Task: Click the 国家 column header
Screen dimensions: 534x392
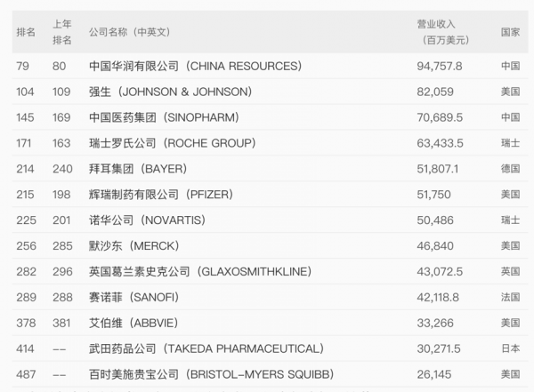Action: (x=510, y=32)
